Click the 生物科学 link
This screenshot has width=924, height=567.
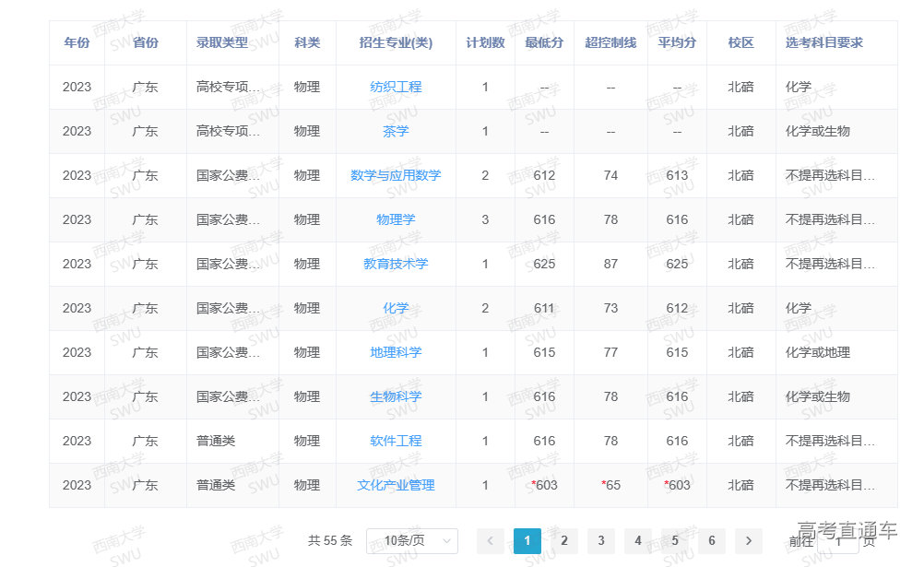pyautogui.click(x=396, y=396)
